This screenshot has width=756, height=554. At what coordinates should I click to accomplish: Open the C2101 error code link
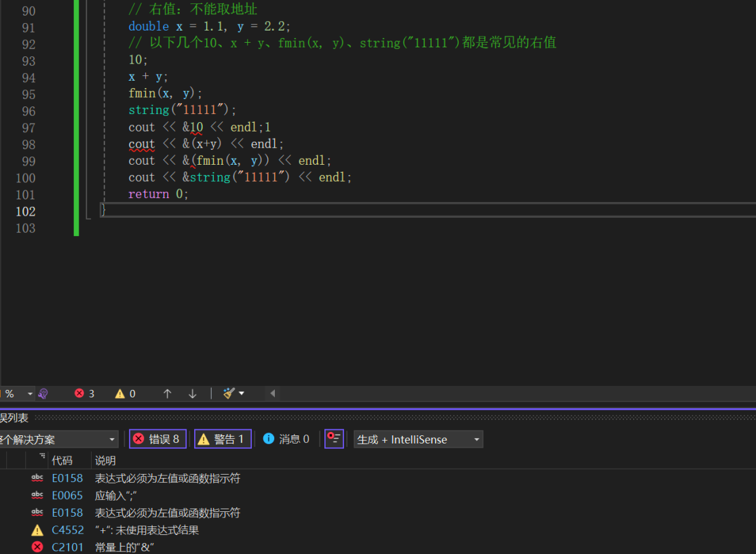click(x=67, y=547)
